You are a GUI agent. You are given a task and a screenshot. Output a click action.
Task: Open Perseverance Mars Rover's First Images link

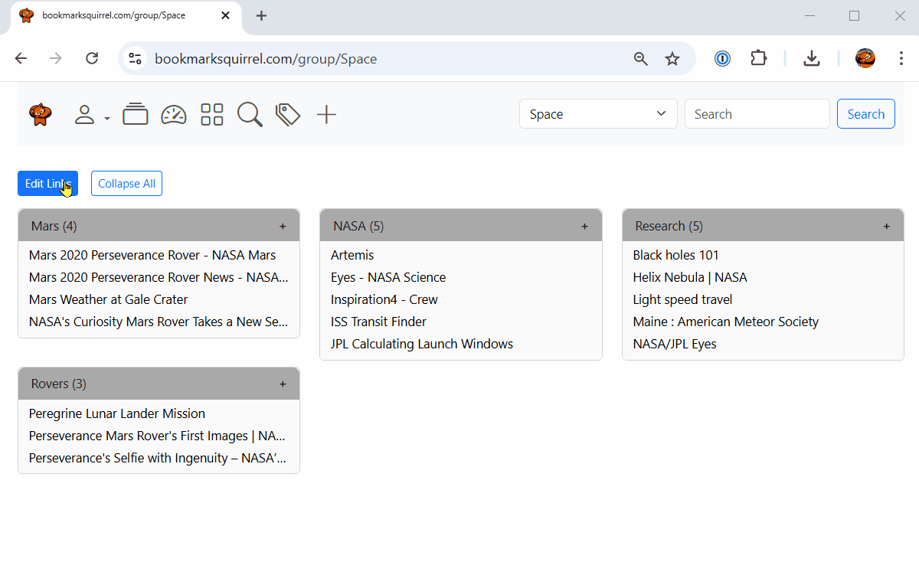coord(158,436)
